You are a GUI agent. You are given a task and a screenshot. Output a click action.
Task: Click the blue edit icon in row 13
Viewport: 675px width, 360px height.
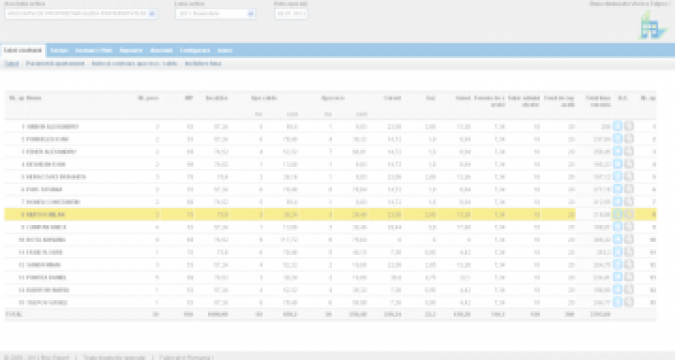point(618,277)
